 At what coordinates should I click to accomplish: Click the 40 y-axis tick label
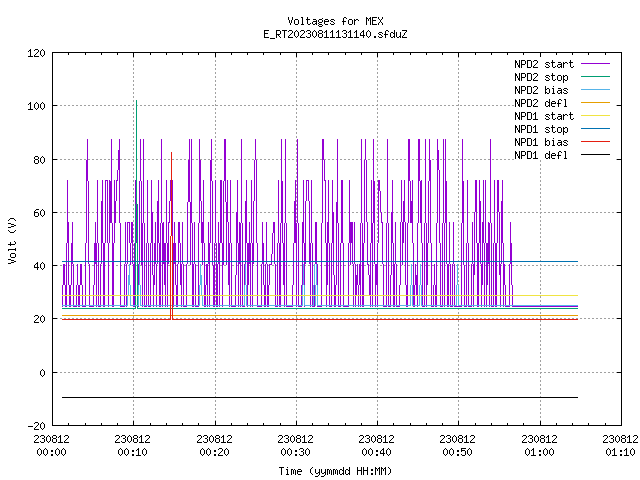39,266
